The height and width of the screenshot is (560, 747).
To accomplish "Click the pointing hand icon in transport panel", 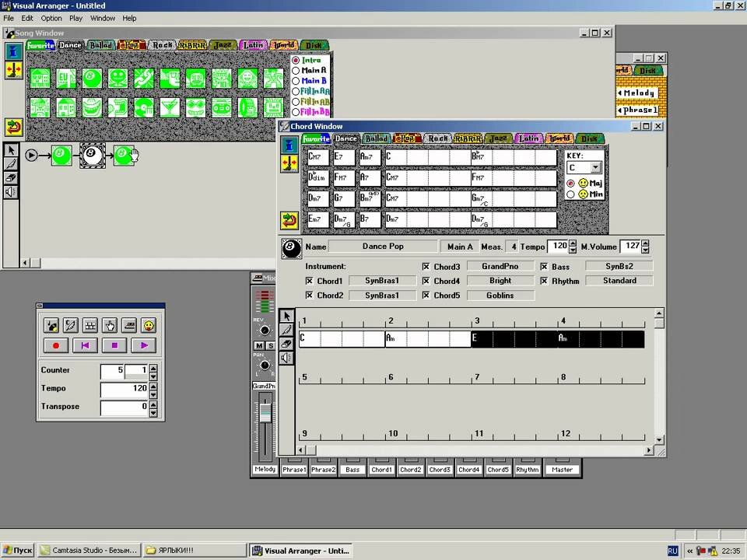I will coord(110,326).
